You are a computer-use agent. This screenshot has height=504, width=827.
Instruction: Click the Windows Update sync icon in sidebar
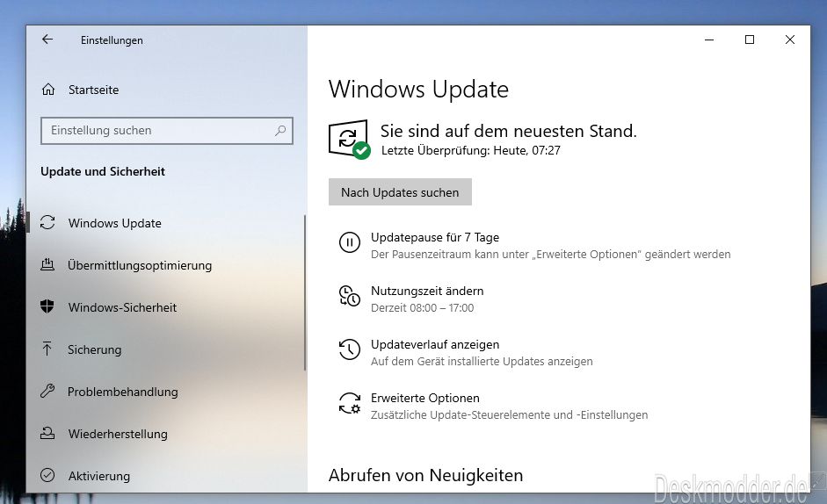pos(47,222)
